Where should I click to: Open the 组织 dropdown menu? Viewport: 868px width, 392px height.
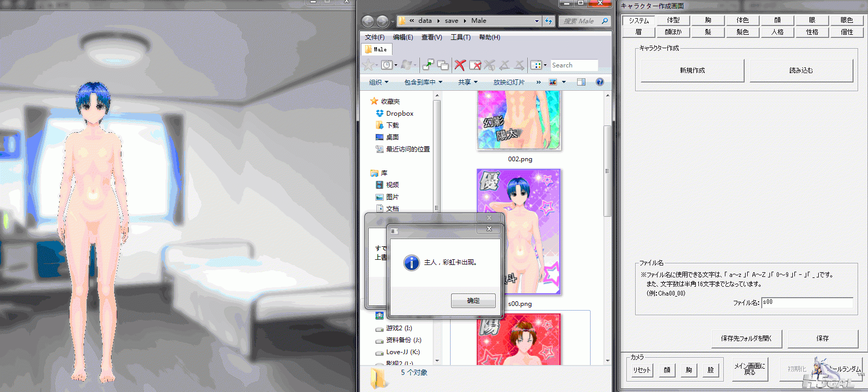pos(379,82)
